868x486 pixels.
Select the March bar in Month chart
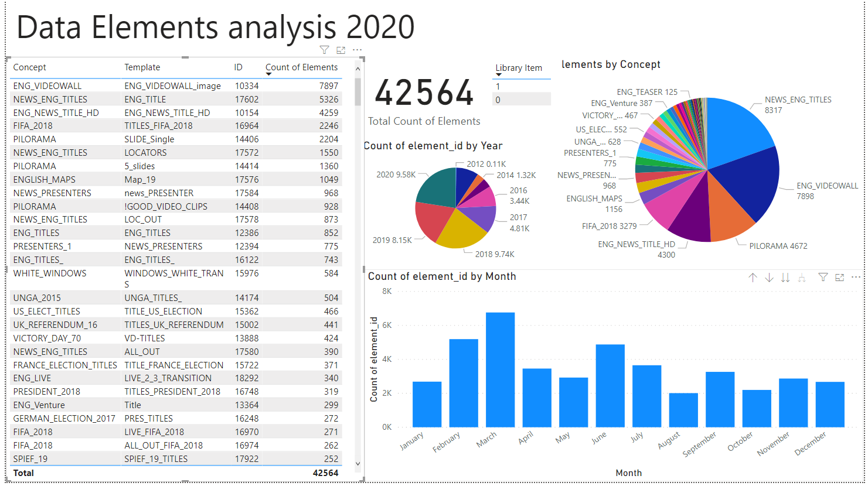click(500, 369)
